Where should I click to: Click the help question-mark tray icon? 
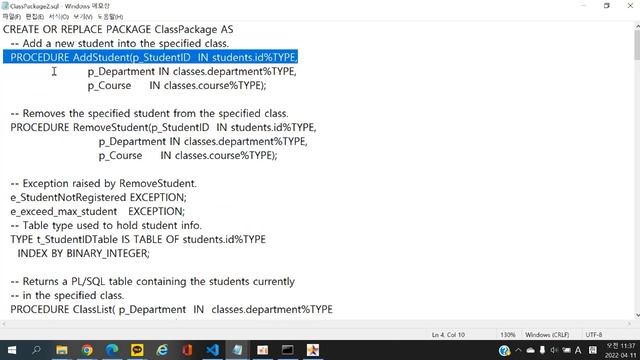pyautogui.click(x=504, y=350)
